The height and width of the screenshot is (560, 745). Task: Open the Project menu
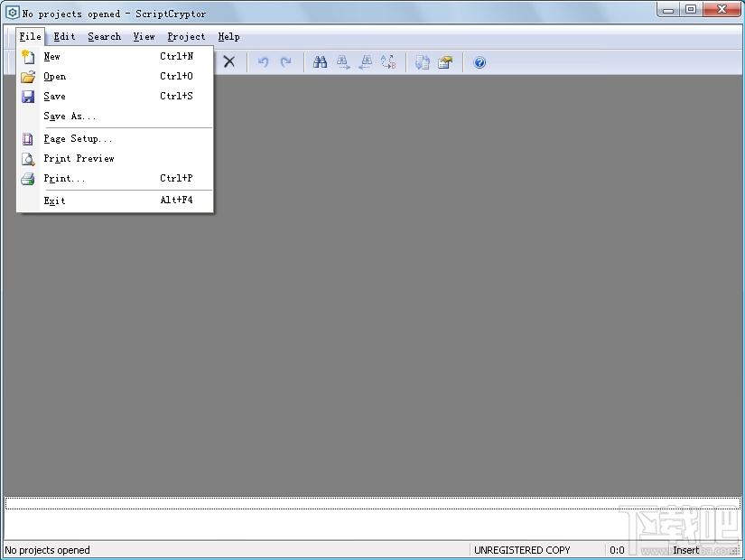[186, 37]
